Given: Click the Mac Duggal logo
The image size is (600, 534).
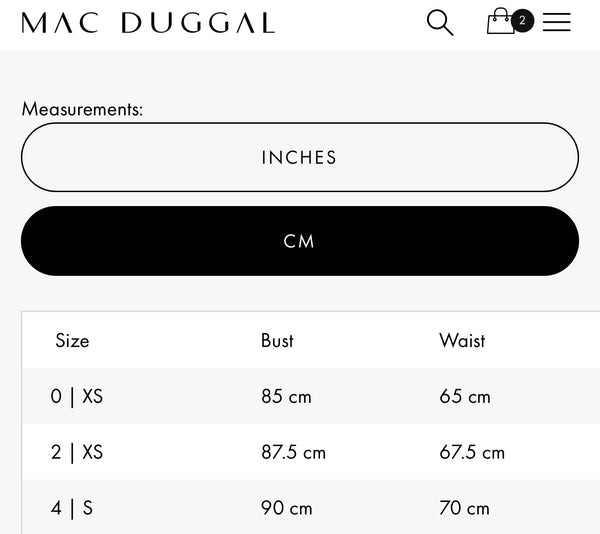Looking at the screenshot, I should [148, 23].
